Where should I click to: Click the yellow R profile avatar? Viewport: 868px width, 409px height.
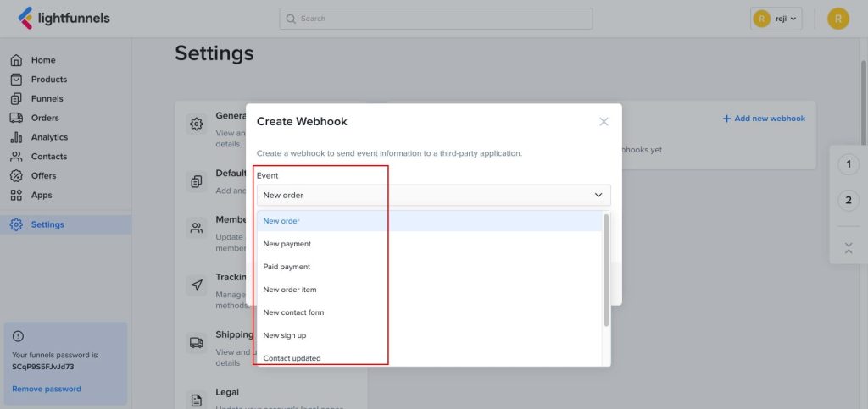pyautogui.click(x=838, y=19)
